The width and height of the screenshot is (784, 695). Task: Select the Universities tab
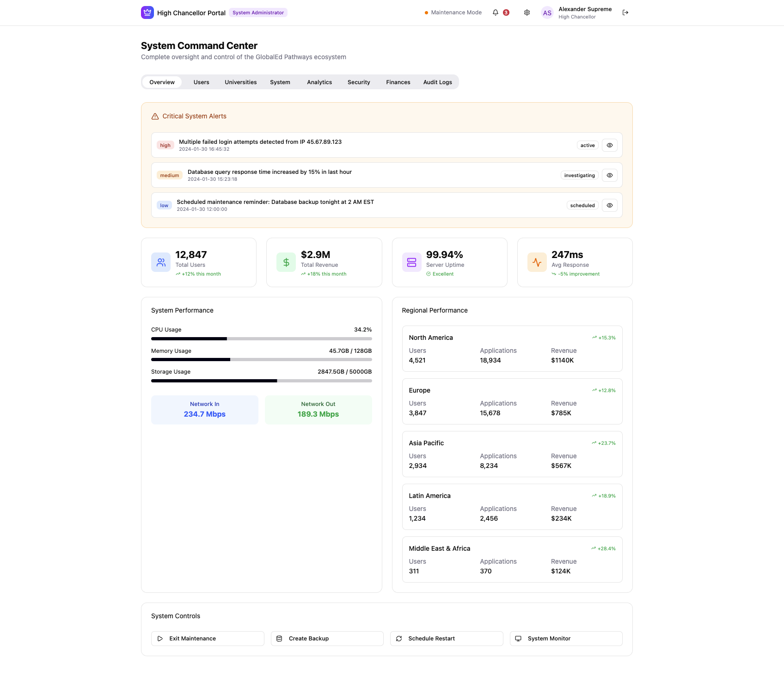coord(240,82)
